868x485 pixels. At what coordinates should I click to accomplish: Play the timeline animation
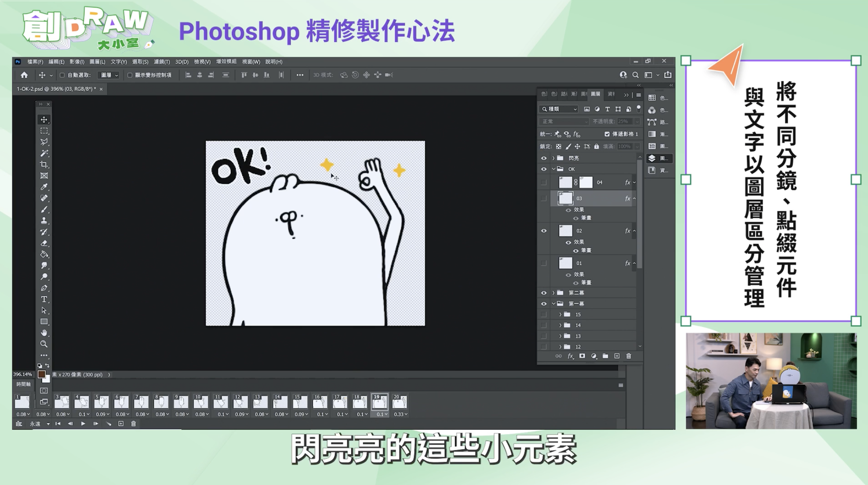[x=83, y=424]
